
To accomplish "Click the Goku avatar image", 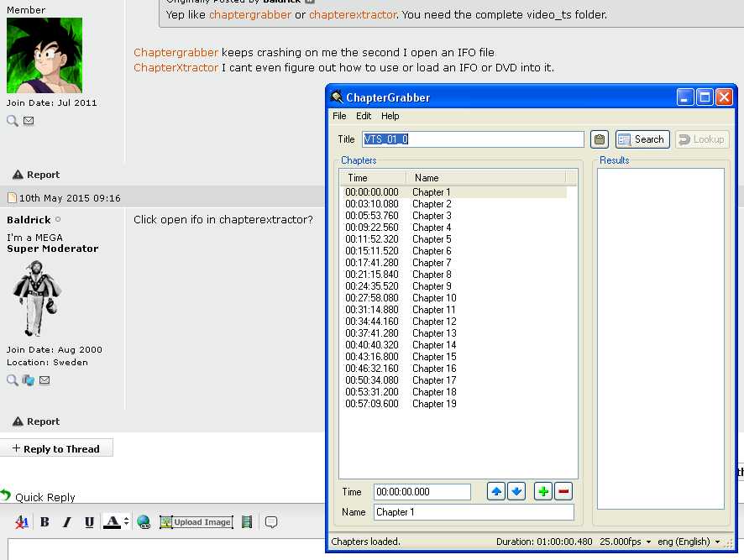I will [45, 55].
